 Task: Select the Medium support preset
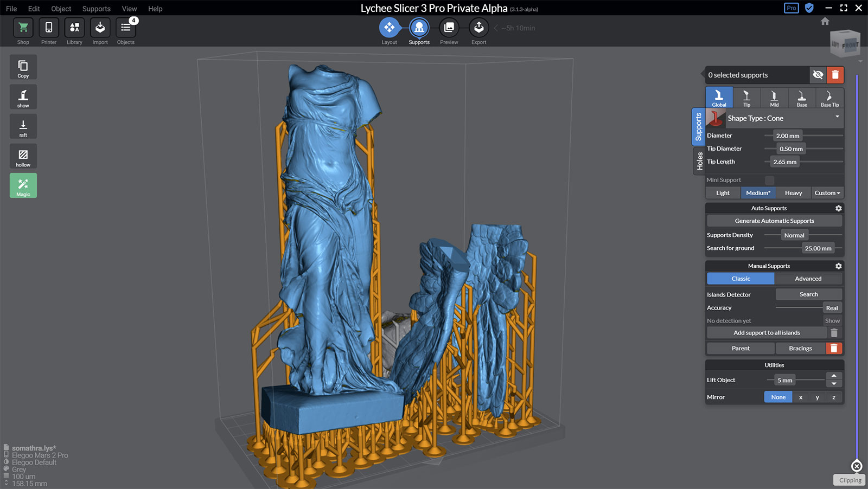point(758,193)
